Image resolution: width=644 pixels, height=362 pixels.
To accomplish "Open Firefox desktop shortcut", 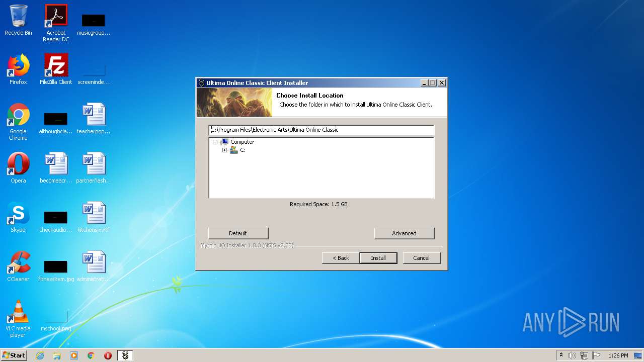I will 18,69.
